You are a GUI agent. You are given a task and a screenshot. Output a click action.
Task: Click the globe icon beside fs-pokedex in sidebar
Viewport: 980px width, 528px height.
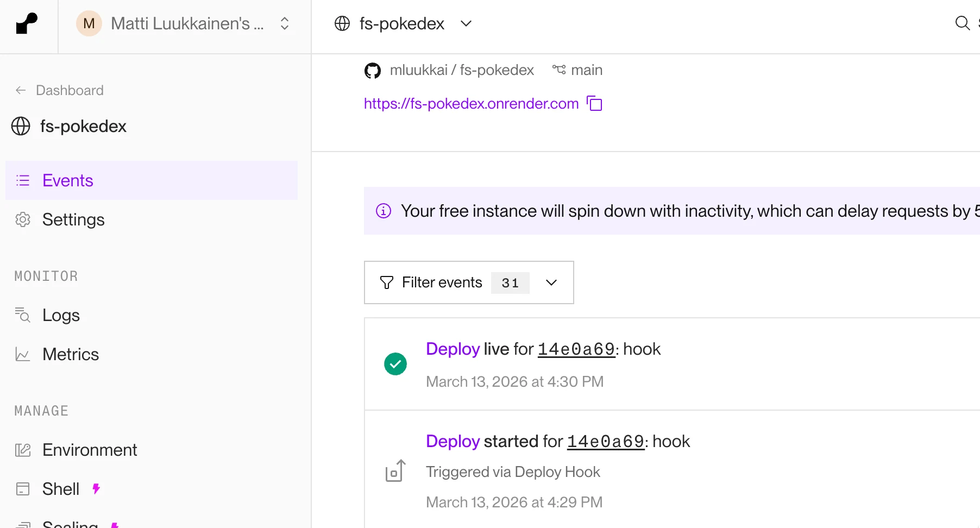[21, 126]
